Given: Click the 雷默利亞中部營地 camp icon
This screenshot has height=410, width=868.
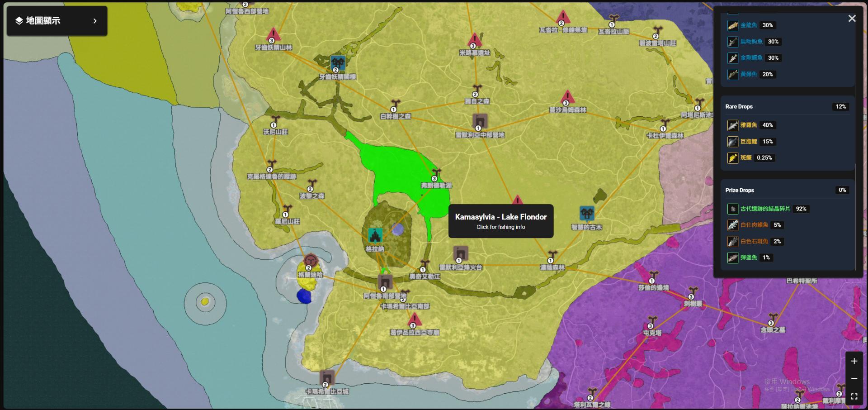Looking at the screenshot, I should click(x=480, y=121).
